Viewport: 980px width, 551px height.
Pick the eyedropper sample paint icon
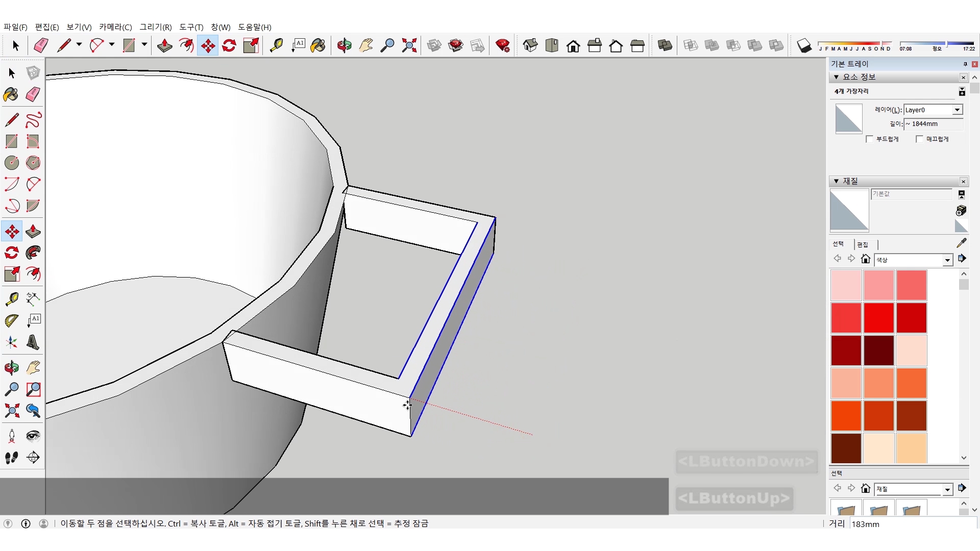click(x=962, y=243)
